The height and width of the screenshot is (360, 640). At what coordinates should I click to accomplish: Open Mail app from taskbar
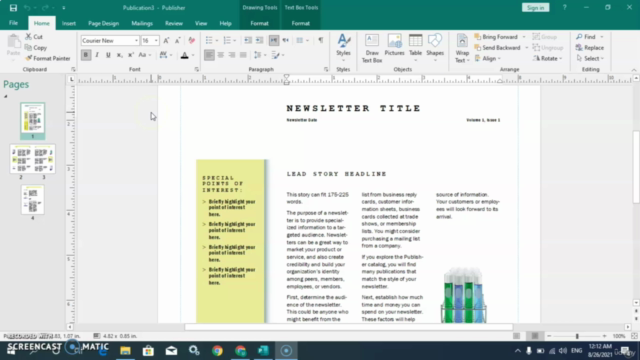(x=171, y=351)
